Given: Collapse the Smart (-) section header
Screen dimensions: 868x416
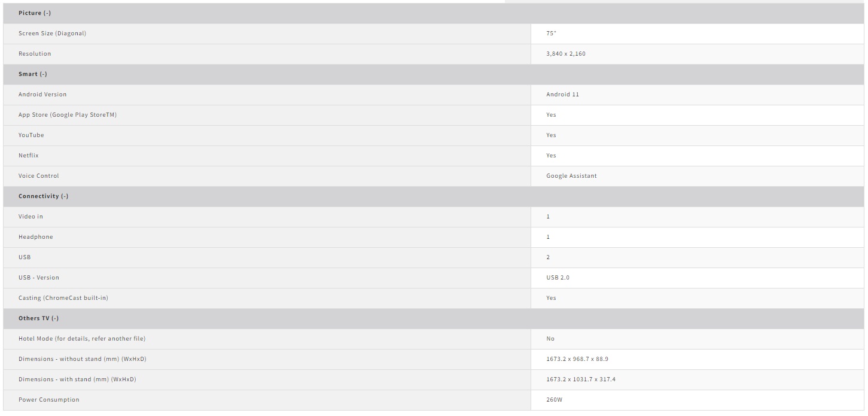Looking at the screenshot, I should pyautogui.click(x=32, y=74).
